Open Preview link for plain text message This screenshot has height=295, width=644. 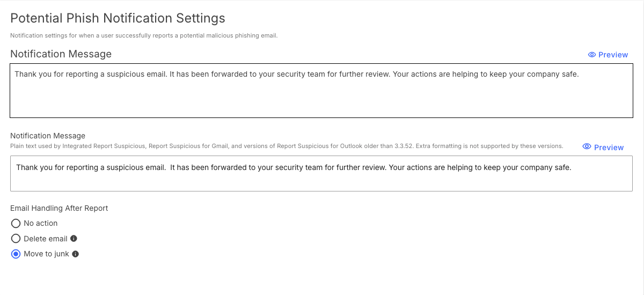coord(603,147)
